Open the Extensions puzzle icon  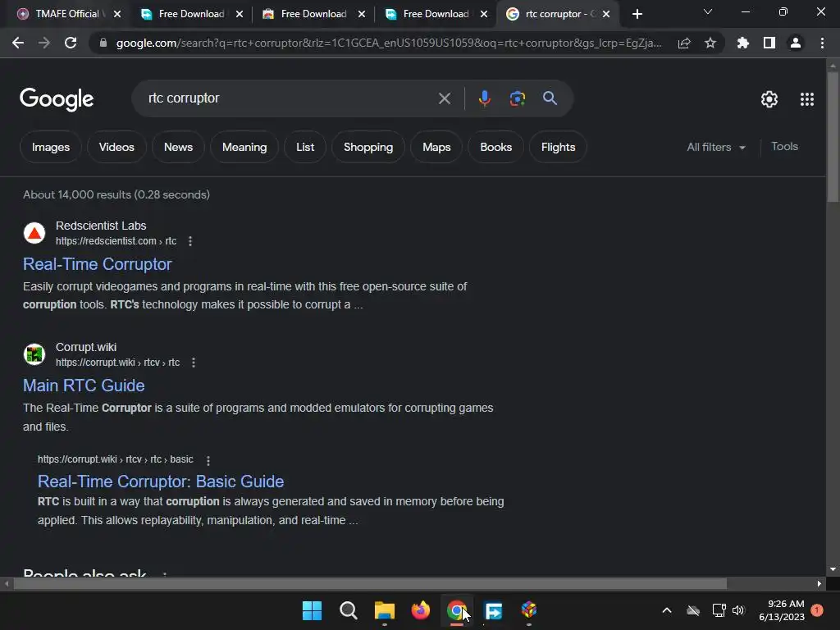point(742,43)
